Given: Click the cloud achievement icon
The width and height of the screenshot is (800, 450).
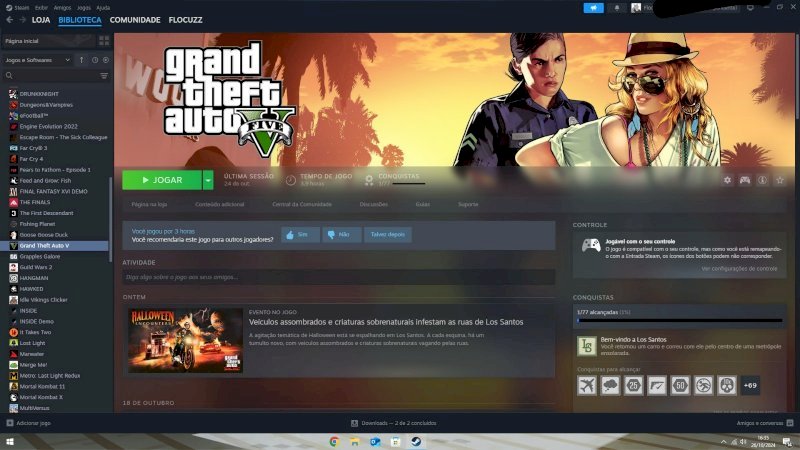Looking at the screenshot, I should (610, 386).
